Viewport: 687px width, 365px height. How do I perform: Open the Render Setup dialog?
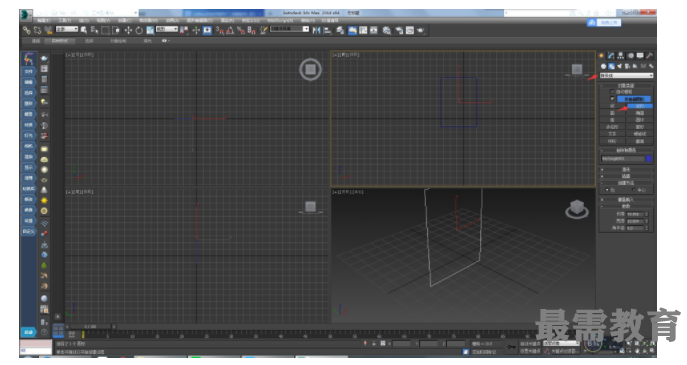click(399, 30)
